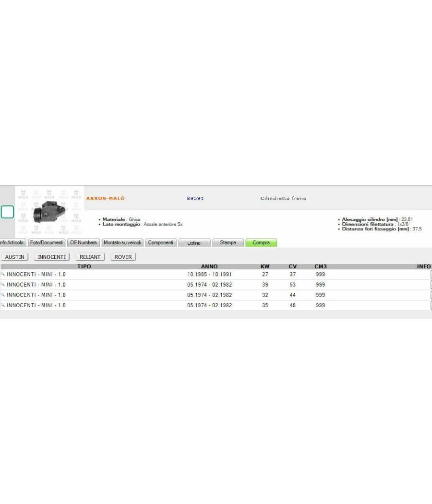Image resolution: width=432 pixels, height=504 pixels.
Task: Click the KW value 39
Action: 265,285
